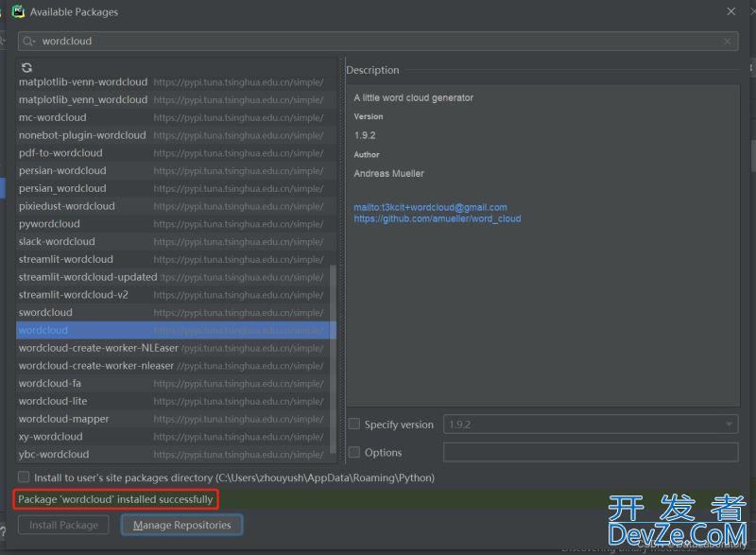
Task: Select the streamlit-wordcloud package
Action: pyautogui.click(x=176, y=259)
